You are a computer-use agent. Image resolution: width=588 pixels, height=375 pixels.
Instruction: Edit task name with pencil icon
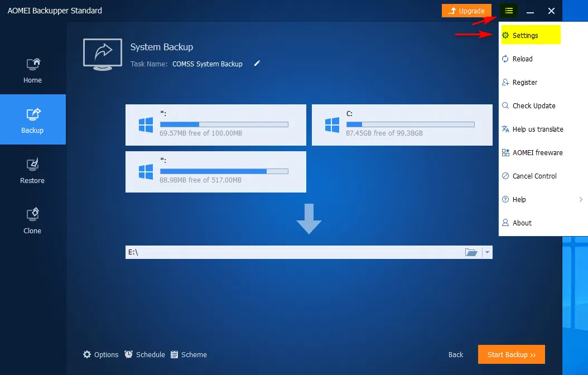click(257, 64)
